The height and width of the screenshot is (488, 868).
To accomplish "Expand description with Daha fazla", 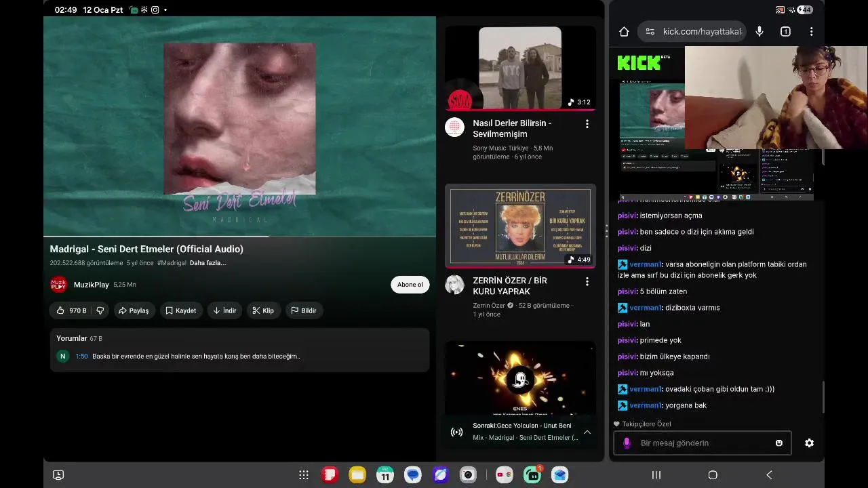I will coord(208,263).
